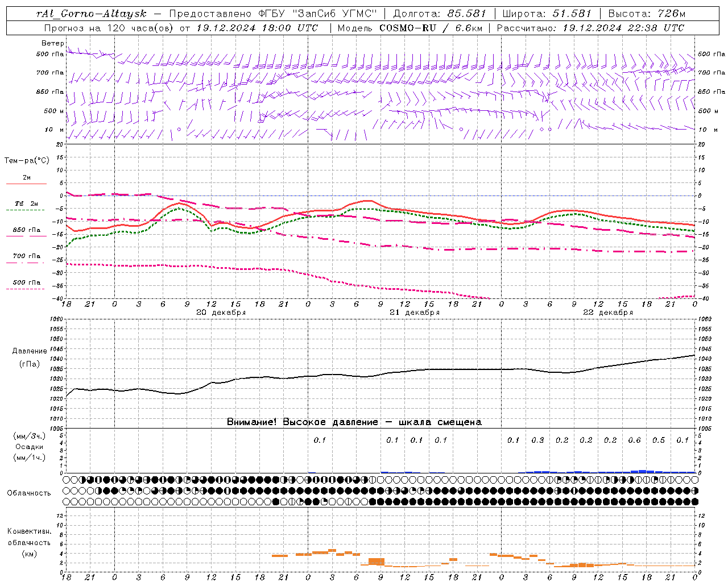Select the (мм/3ч.) precipitation unit label
The height and width of the screenshot is (582, 728).
pos(29,436)
